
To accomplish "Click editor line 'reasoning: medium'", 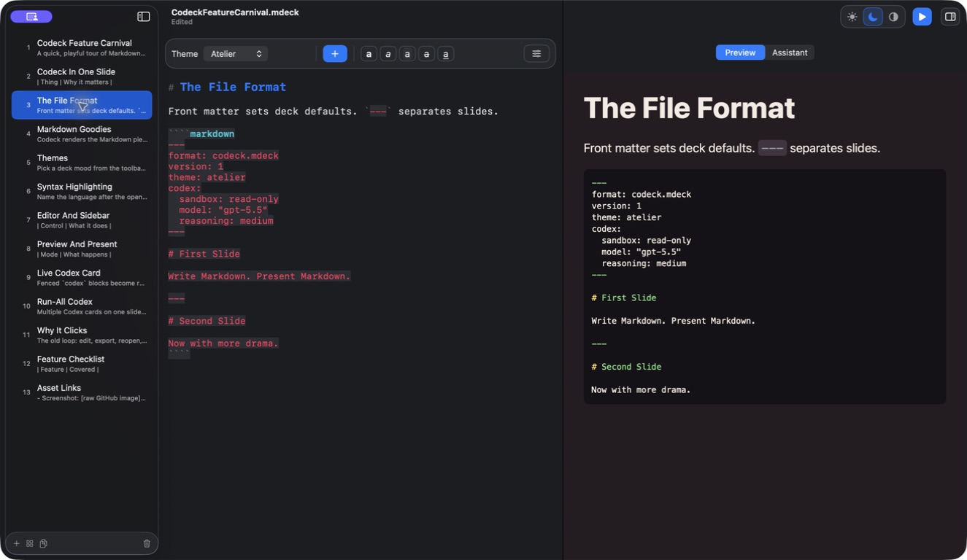I will pos(226,221).
